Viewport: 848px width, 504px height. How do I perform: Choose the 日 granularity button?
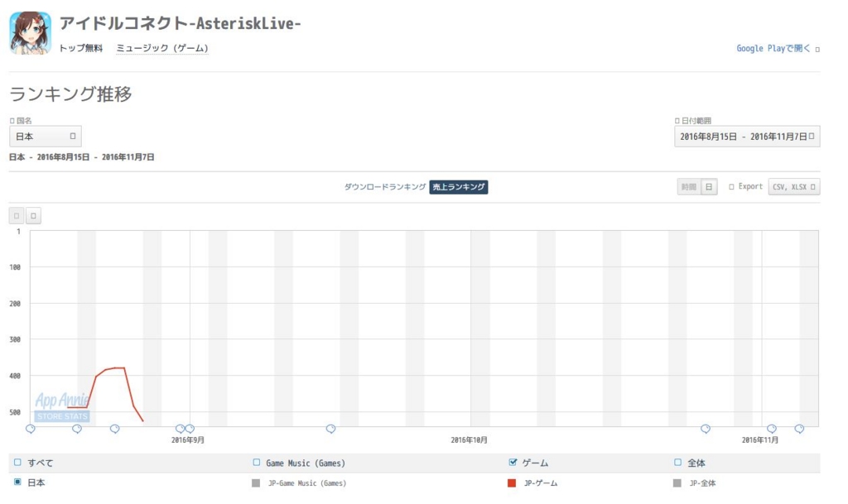(x=709, y=187)
